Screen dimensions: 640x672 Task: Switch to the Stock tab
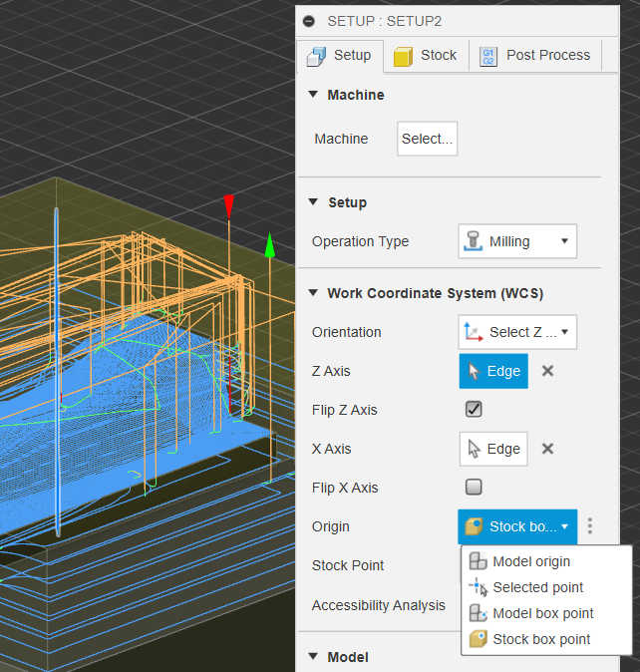point(426,55)
